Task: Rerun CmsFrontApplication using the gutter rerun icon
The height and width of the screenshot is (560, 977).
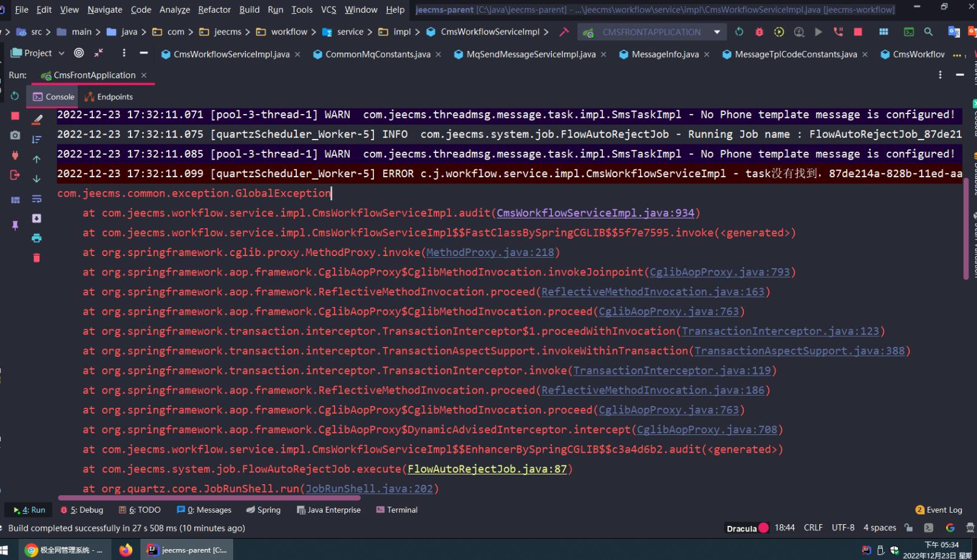Action: point(15,96)
